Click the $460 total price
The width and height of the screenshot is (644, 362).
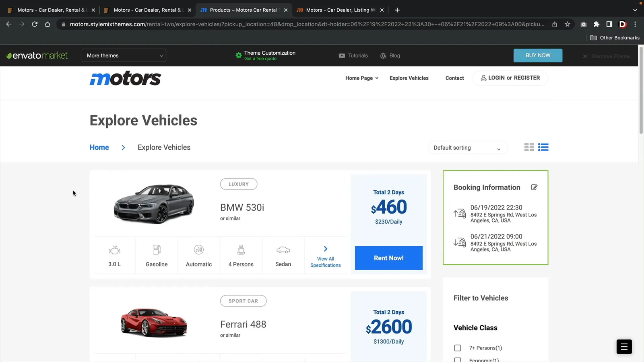(x=389, y=207)
